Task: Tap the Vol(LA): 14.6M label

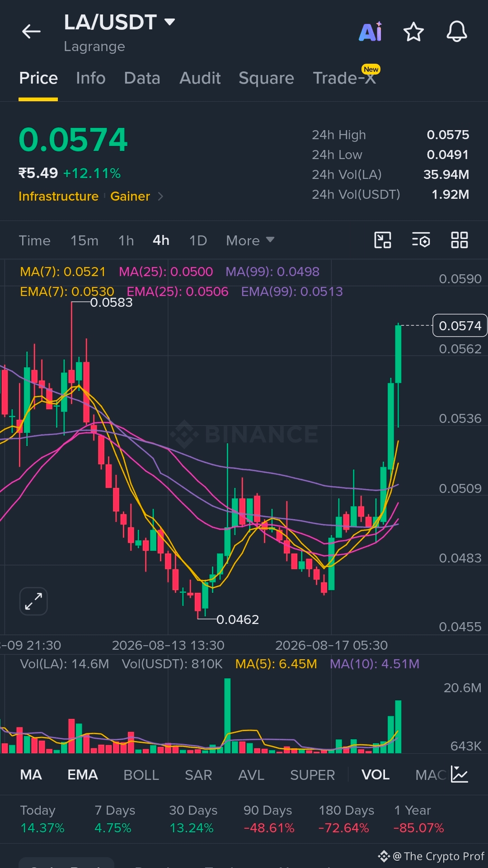Action: pos(65,664)
